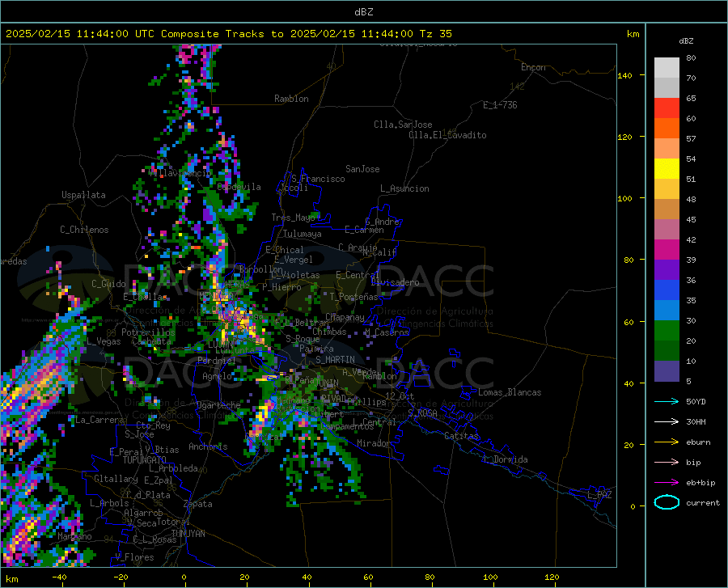Click the cyan 'current' ellipse legend icon

pyautogui.click(x=667, y=502)
